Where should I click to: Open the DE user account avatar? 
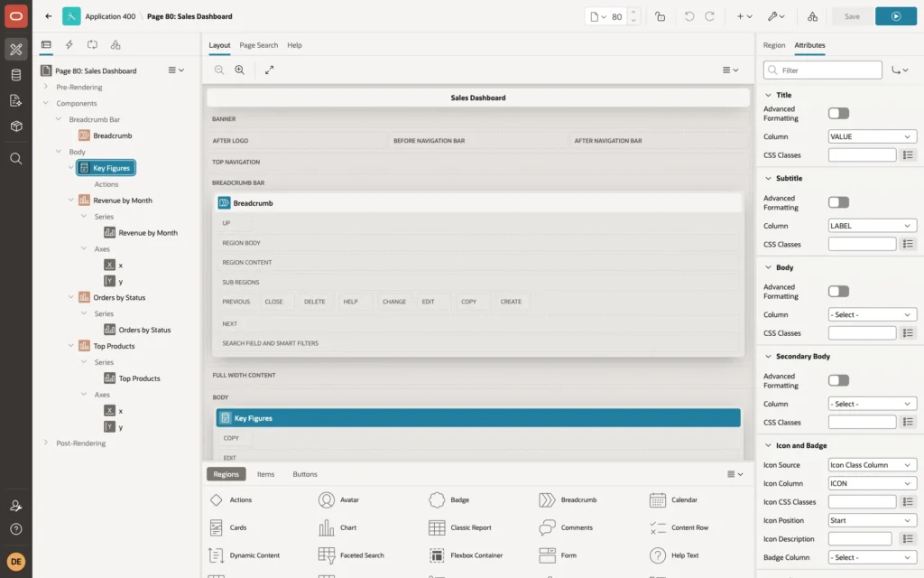pyautogui.click(x=16, y=562)
